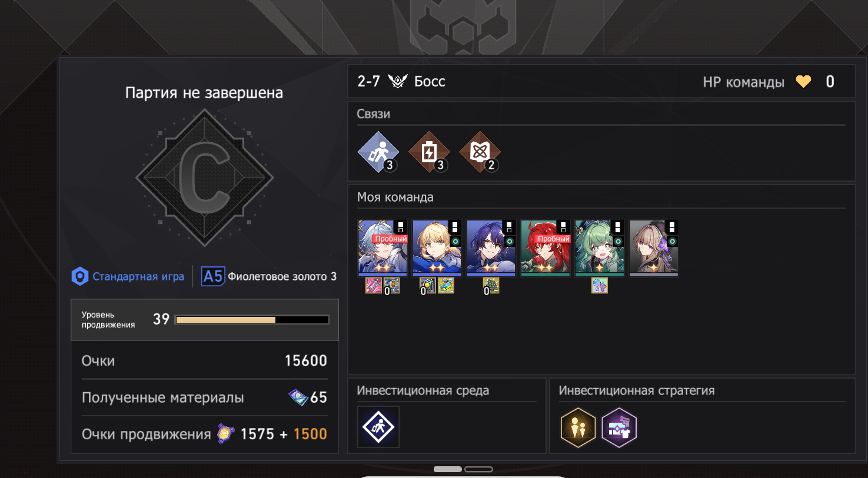The width and height of the screenshot is (868, 478).
Task: Open the silver-haired trial character portrait
Action: (x=383, y=248)
